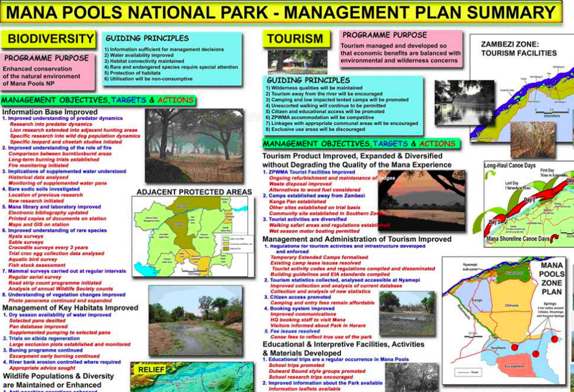Select the yellow TOURISM heading
This screenshot has height=392, width=574.
tap(296, 39)
